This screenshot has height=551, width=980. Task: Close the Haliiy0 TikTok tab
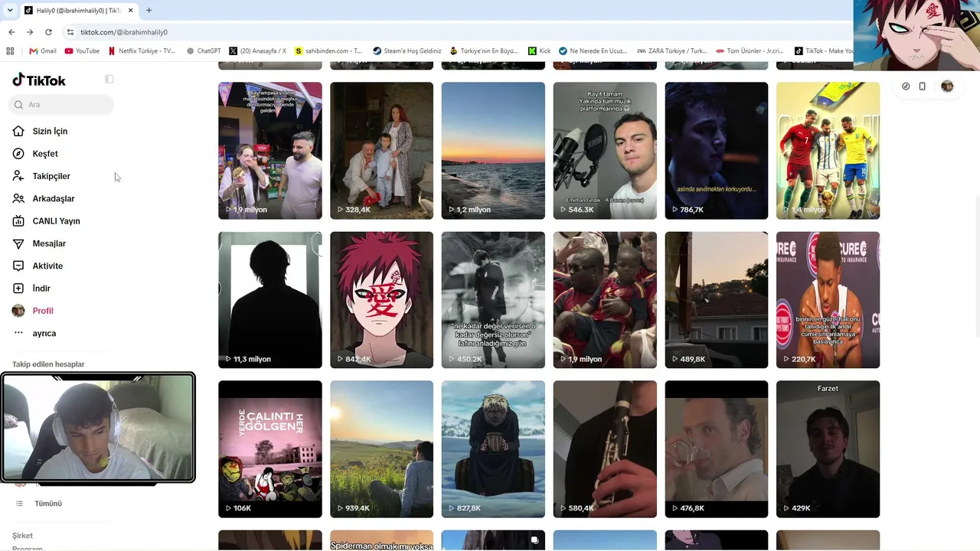click(130, 11)
